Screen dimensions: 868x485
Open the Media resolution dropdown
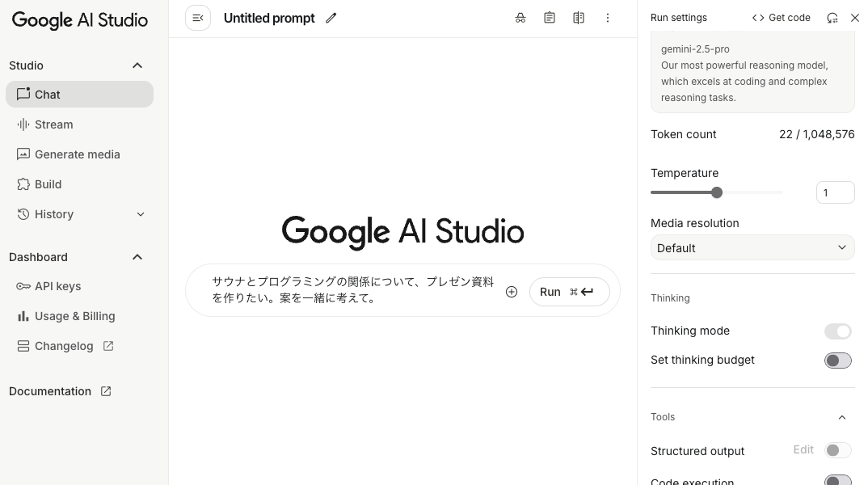click(x=752, y=248)
